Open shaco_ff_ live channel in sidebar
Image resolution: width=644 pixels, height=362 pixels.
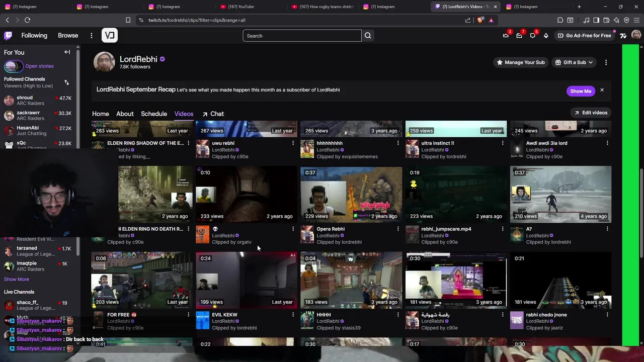(38, 305)
